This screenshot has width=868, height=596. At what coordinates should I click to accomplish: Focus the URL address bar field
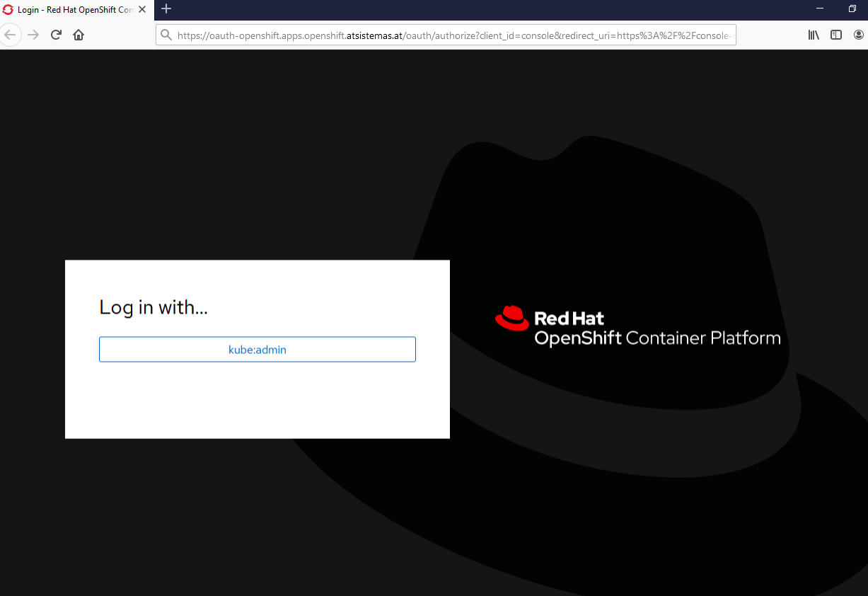pos(446,35)
